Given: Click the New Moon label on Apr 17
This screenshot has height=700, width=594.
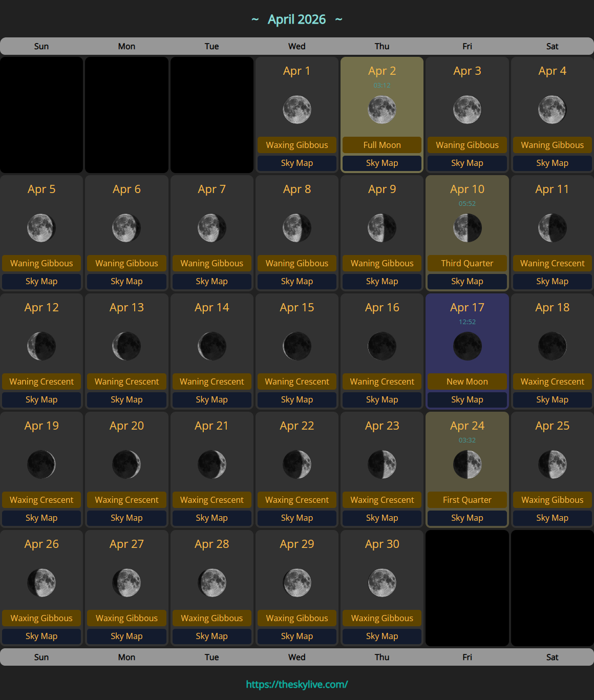Looking at the screenshot, I should 466,381.
